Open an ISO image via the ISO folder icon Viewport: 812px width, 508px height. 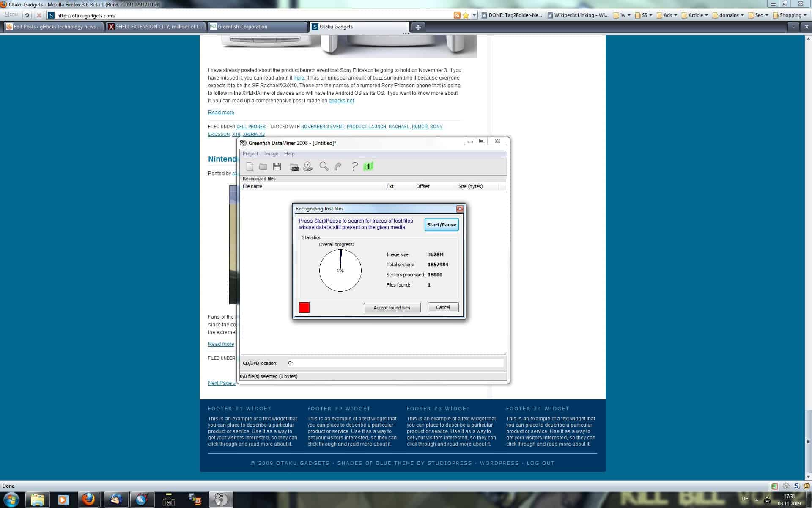pos(294,166)
